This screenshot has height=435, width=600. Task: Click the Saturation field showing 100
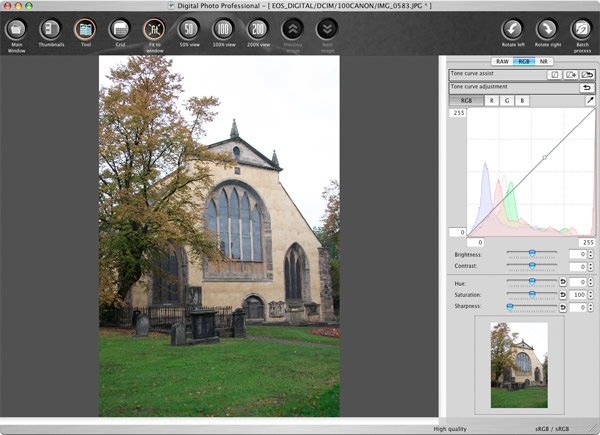[578, 295]
